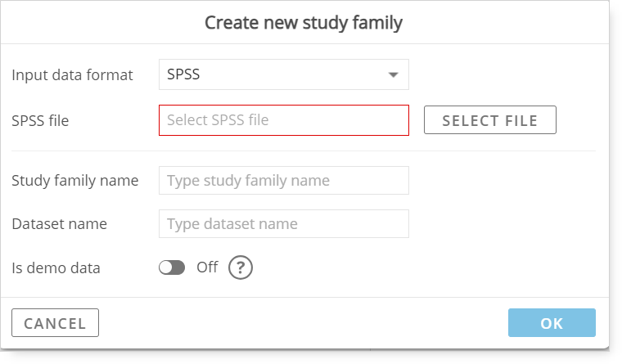Focus the Type study family name field
The image size is (622, 364).
pos(284,181)
